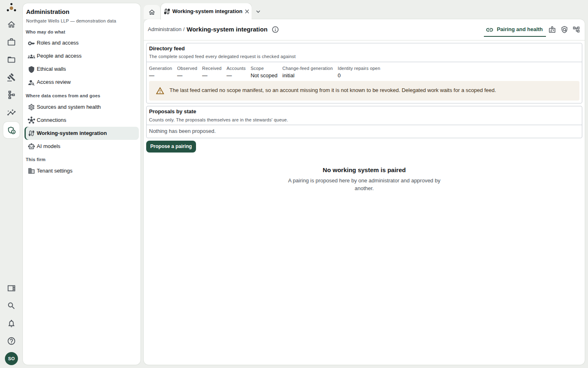The width and height of the screenshot is (588, 368).
Task: Open the sparkle chart insights icon
Action: pos(11,112)
